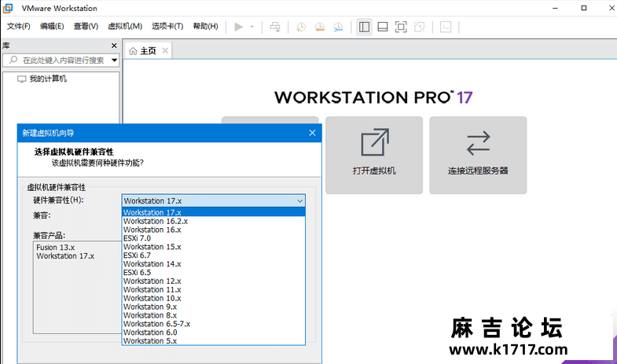617x364 pixels.
Task: Select Workstation 14.x from the list
Action: (214, 264)
